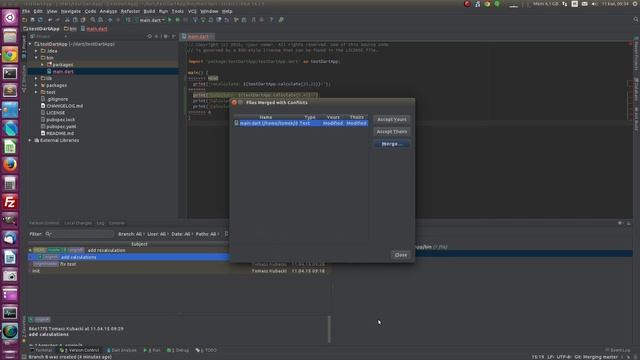Viewport: 640px width, 360px height.
Task: Click Theirs column header in conflicts table
Action: point(356,117)
